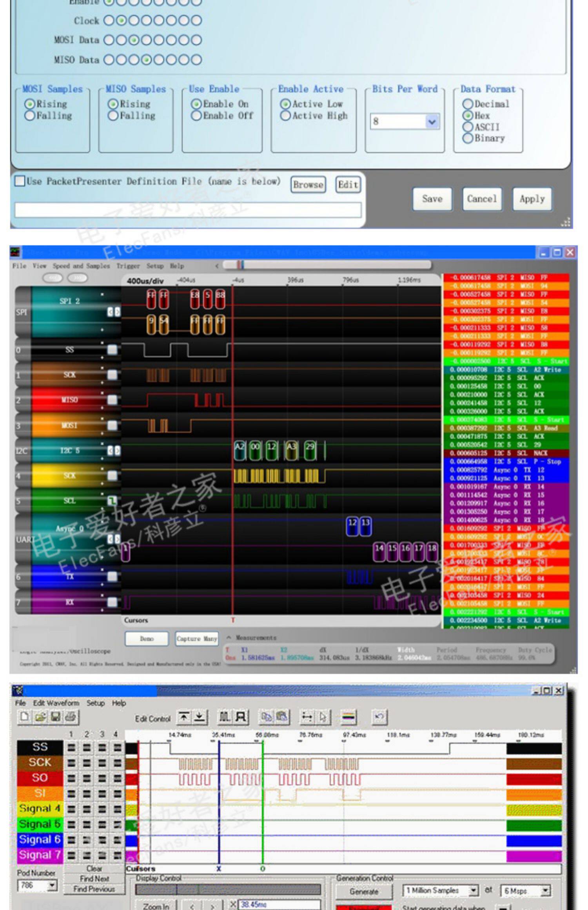The height and width of the screenshot is (910, 588).
Task: Open the Trigger menu in the logic analyzer
Action: pyautogui.click(x=128, y=266)
